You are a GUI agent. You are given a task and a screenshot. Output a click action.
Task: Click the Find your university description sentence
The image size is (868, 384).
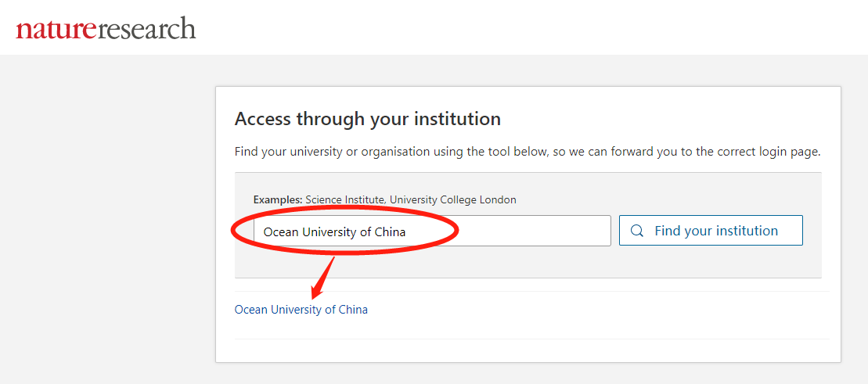tap(527, 152)
